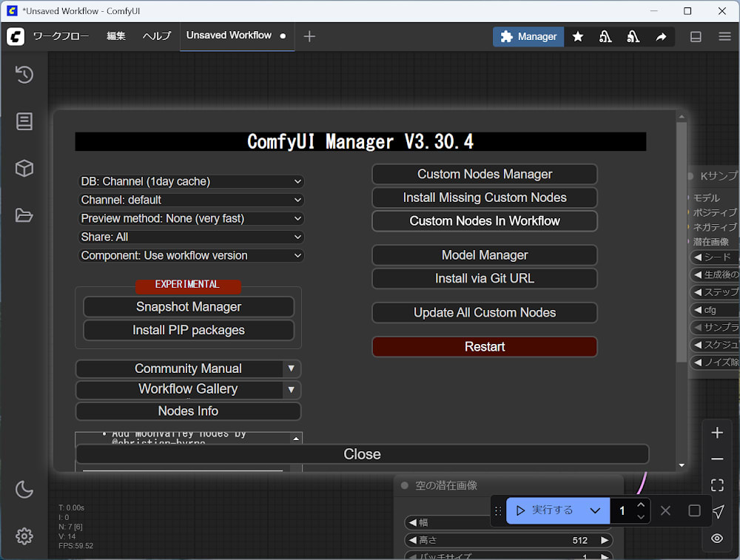The height and width of the screenshot is (560, 740).
Task: Open Share: All dropdown
Action: 191,237
